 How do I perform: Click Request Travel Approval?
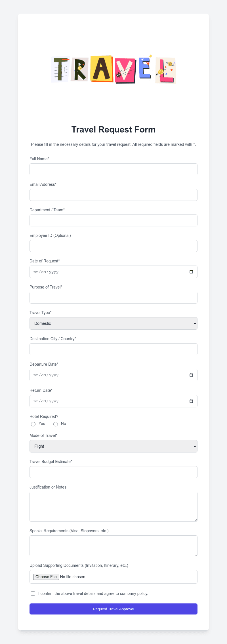113,609
